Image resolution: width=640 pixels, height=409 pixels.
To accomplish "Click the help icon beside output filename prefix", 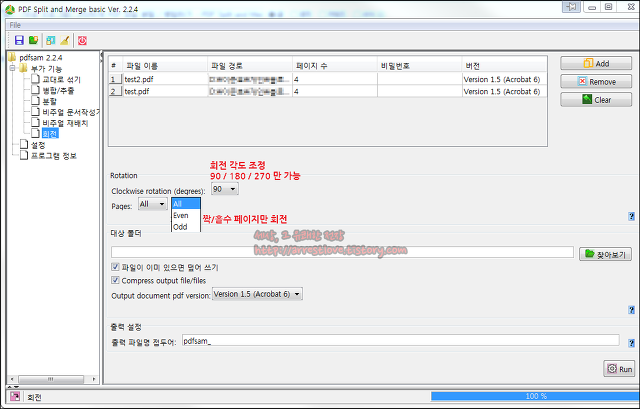I will pos(631,343).
